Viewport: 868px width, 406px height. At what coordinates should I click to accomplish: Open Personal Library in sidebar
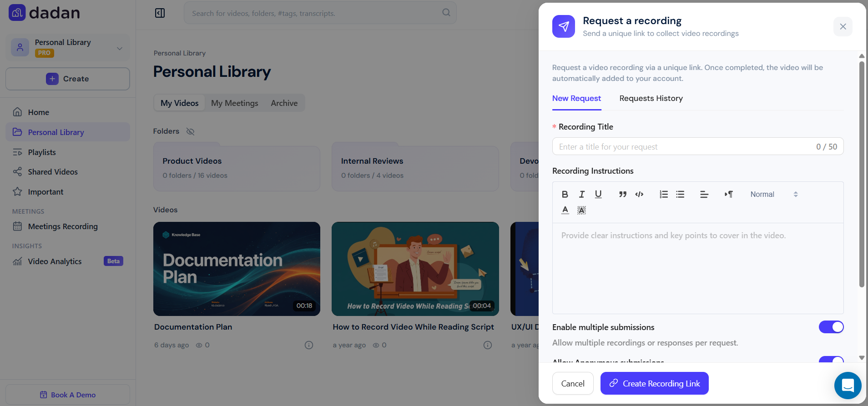[68, 132]
